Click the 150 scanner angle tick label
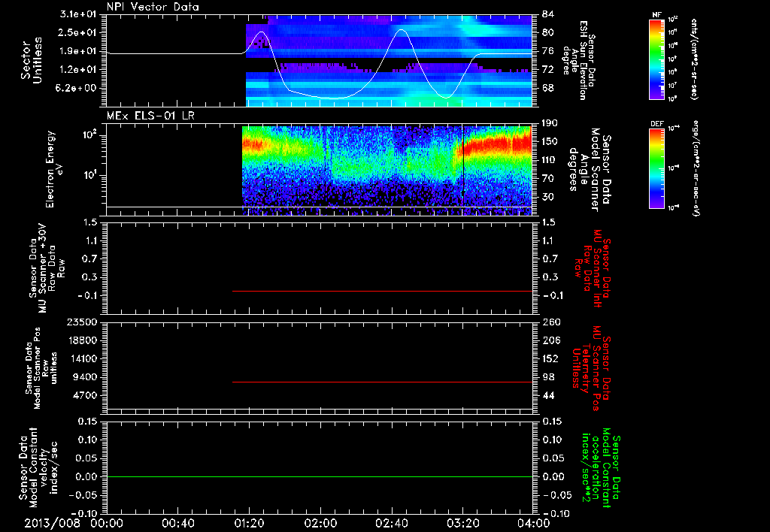 click(x=550, y=141)
